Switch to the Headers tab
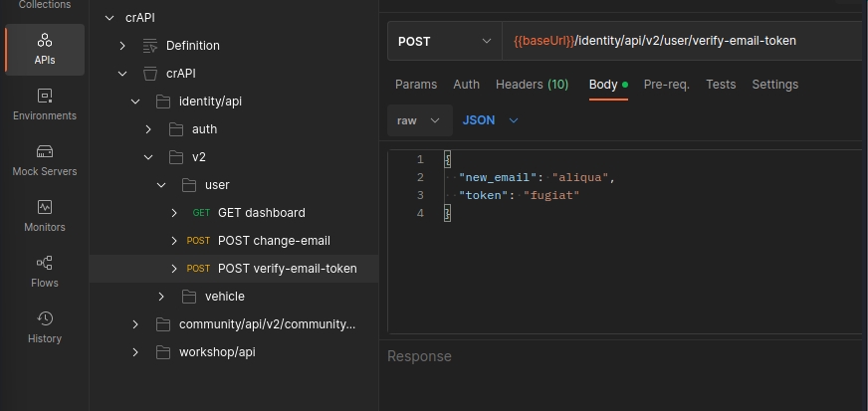This screenshot has height=411, width=868. click(x=532, y=85)
